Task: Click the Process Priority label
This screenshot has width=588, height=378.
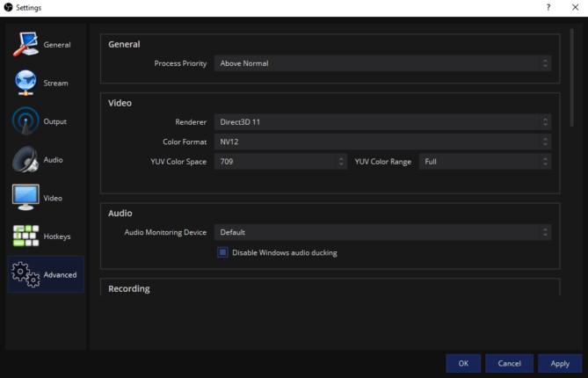Action: point(180,63)
